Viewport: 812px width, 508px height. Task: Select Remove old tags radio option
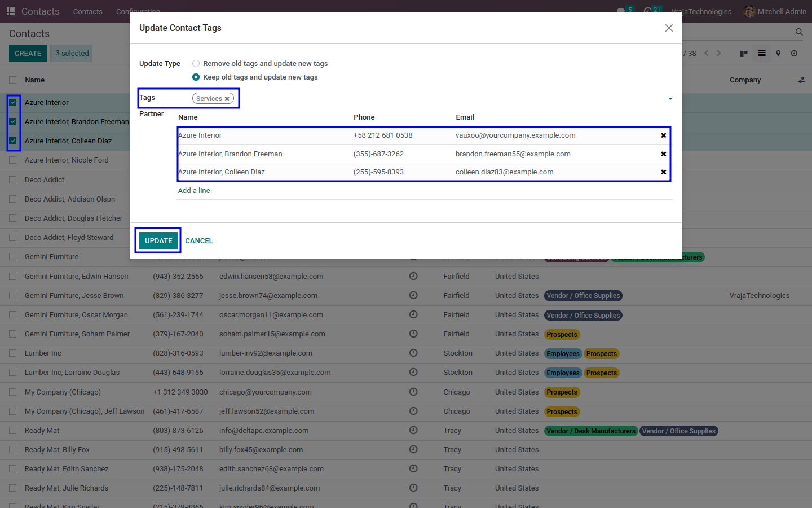[x=196, y=64]
